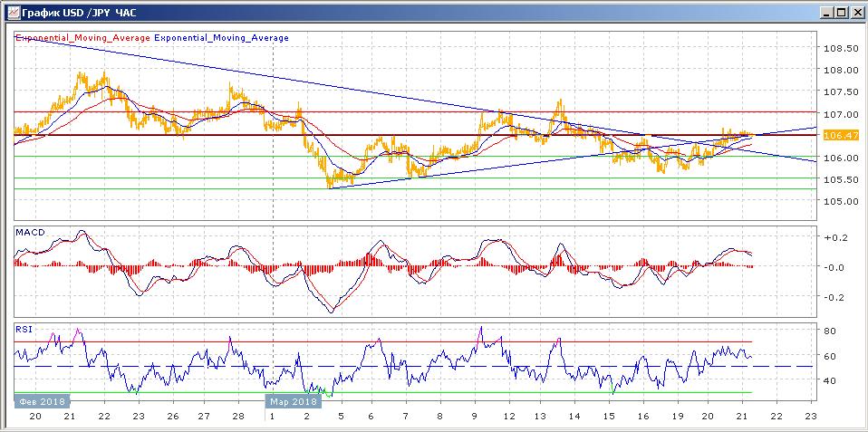Click the RSI indicator panel label
The height and width of the screenshot is (432, 868).
[x=24, y=330]
